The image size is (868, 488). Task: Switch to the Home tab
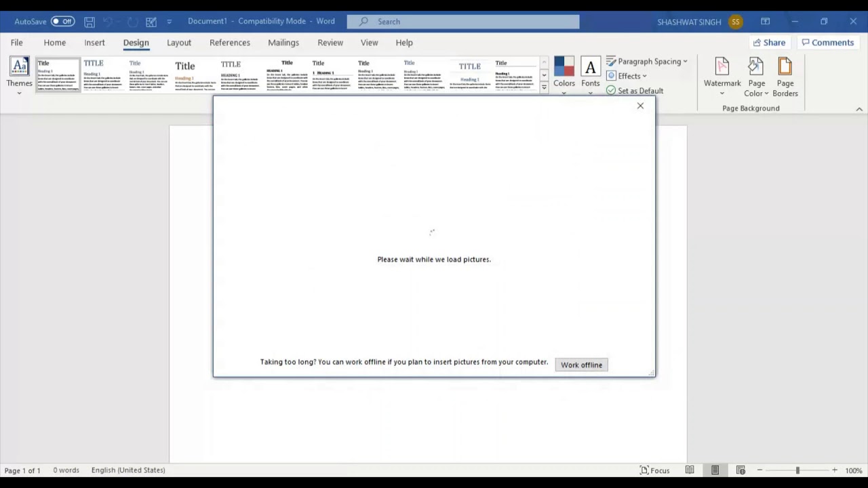click(55, 43)
